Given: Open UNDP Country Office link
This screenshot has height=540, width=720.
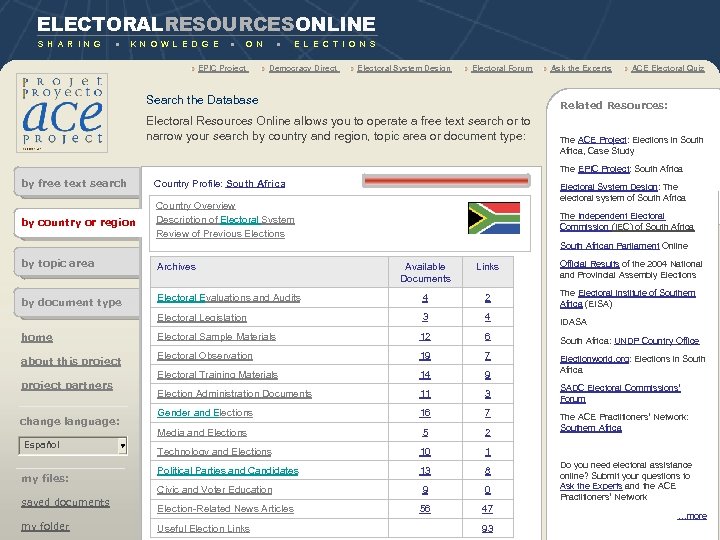Looking at the screenshot, I should 657,341.
